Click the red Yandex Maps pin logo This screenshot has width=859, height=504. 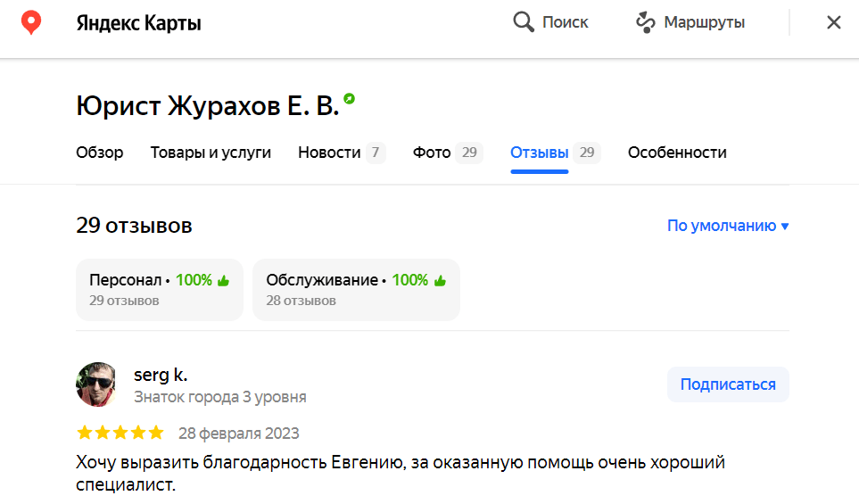(x=31, y=22)
